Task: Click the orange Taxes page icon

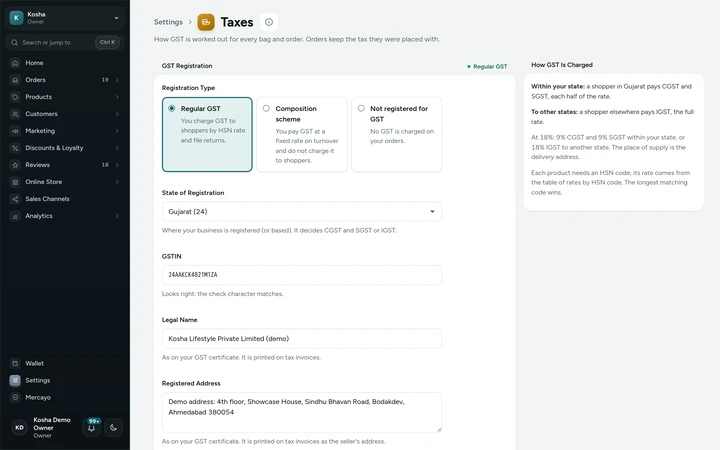Action: click(x=206, y=22)
